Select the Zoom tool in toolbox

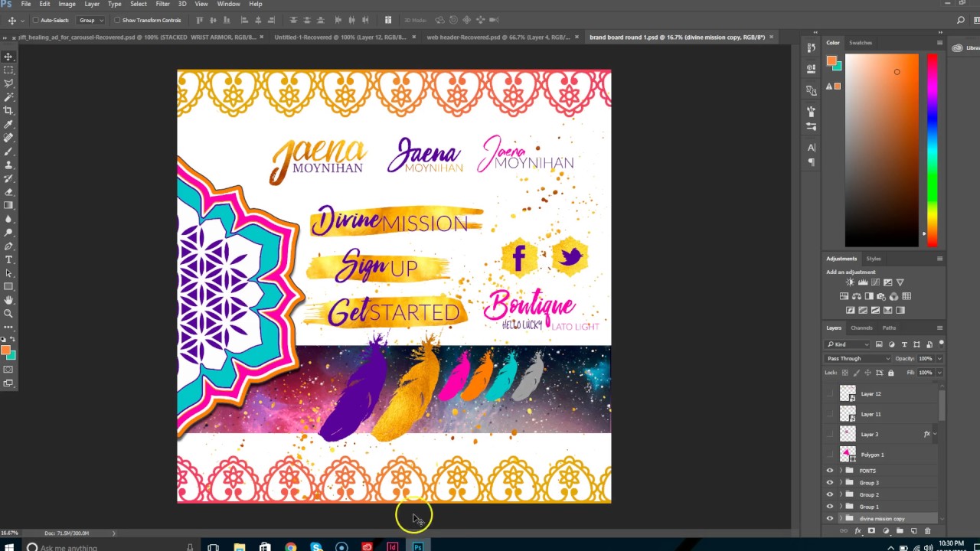point(8,313)
